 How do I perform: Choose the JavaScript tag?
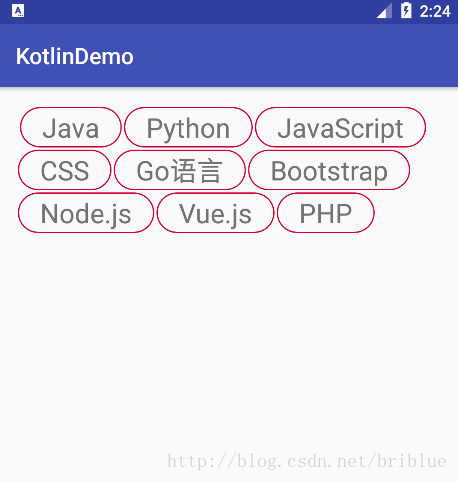click(340, 127)
